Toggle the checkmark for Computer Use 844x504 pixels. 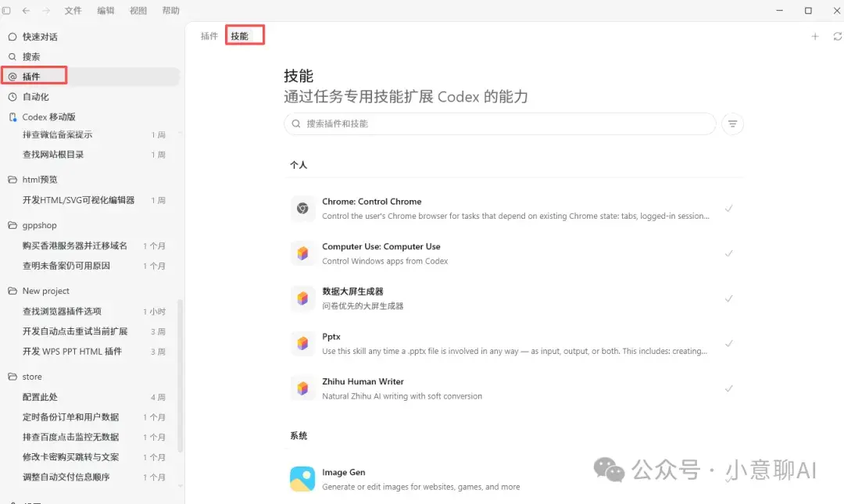pos(729,253)
